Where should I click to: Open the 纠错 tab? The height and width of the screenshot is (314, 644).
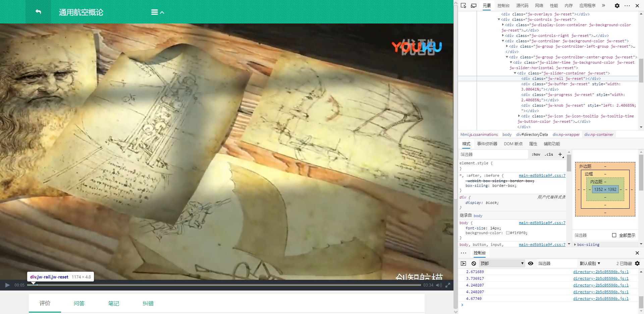[x=148, y=303]
